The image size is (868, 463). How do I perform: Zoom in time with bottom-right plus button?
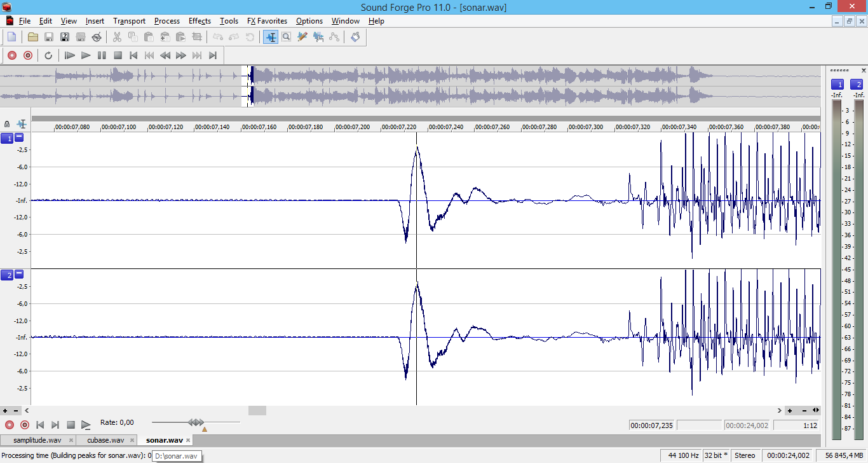[790, 411]
